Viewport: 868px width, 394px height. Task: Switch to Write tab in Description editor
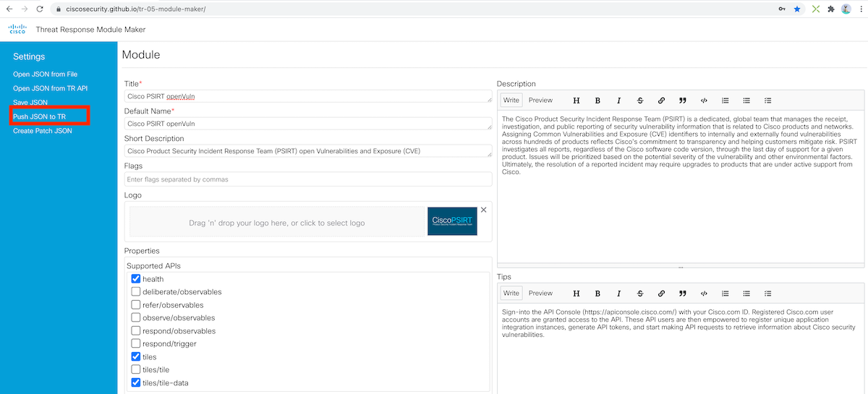[x=511, y=100]
